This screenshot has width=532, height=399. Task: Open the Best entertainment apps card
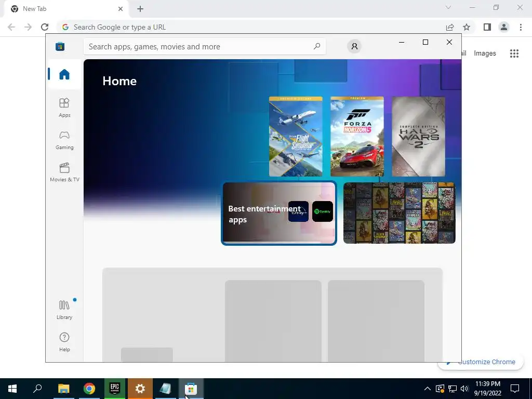pos(279,212)
